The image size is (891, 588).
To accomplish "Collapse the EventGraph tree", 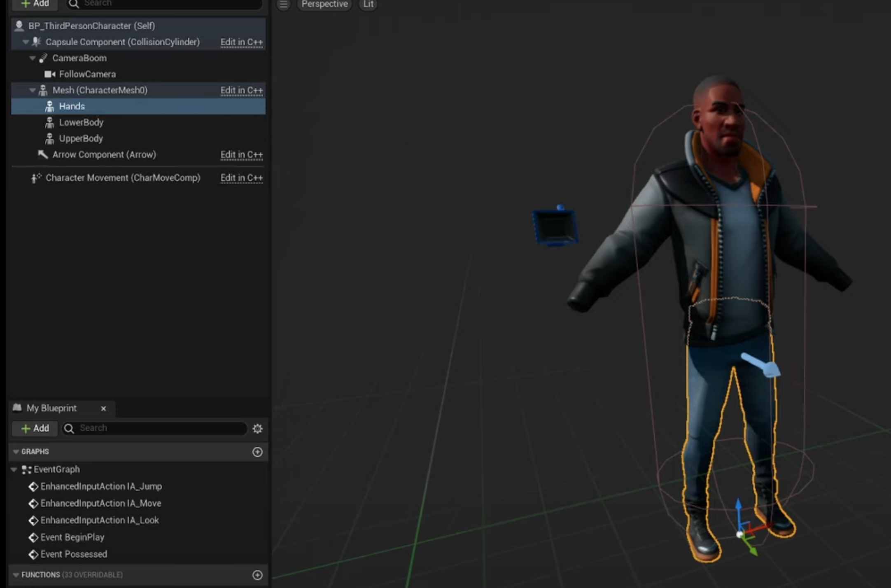I will (x=14, y=469).
